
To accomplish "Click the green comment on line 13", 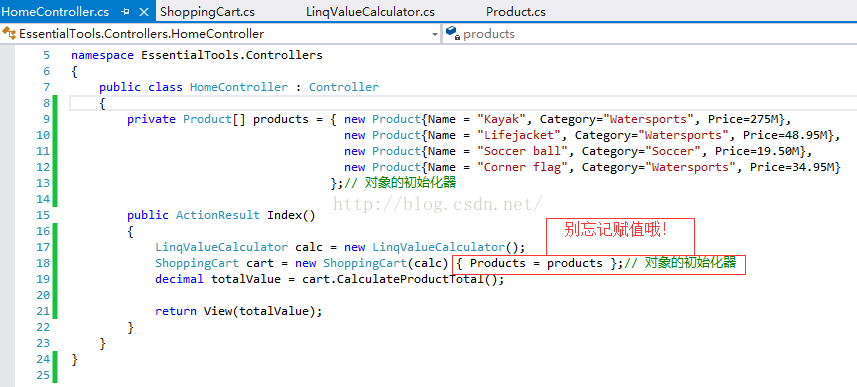I will tap(400, 183).
